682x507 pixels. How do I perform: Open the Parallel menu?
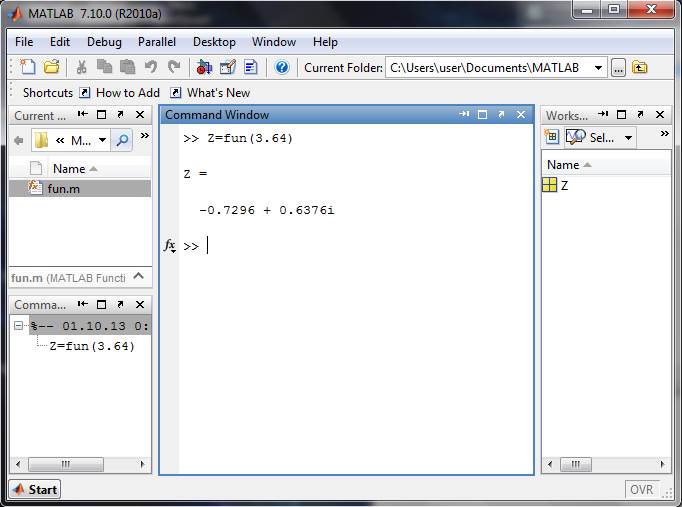click(x=157, y=42)
